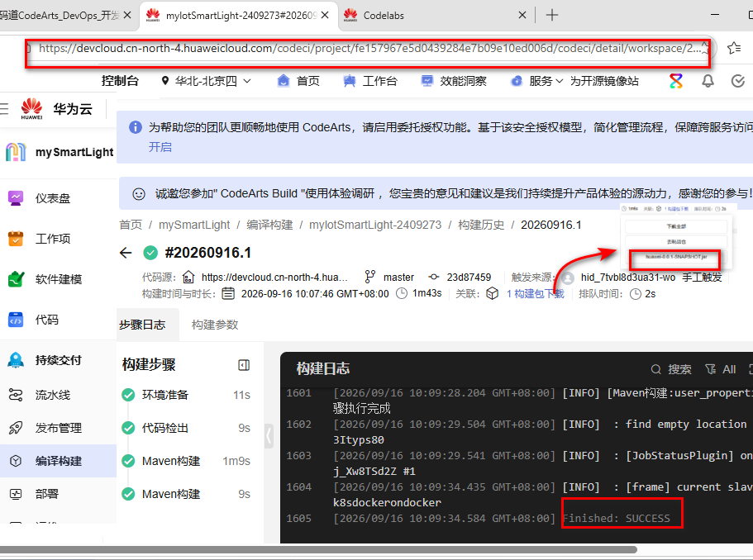The image size is (753, 560).
Task: Click commit hash 23d87459
Action: pos(469,278)
